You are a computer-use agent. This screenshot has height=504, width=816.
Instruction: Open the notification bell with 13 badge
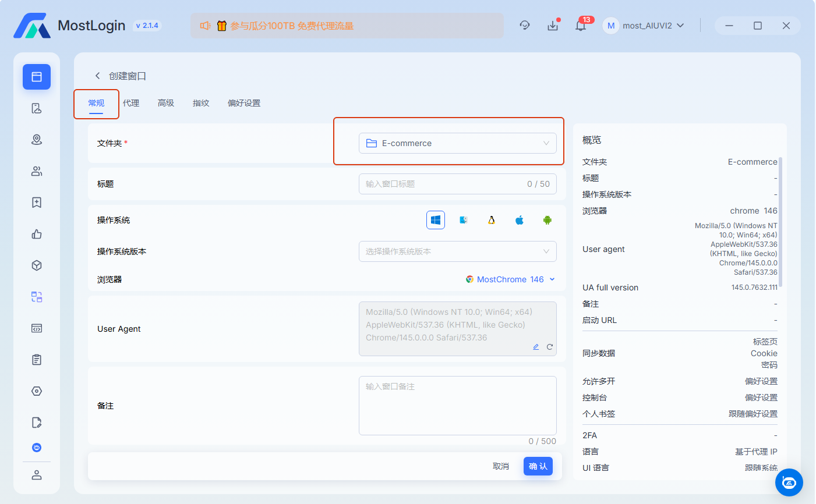[581, 26]
